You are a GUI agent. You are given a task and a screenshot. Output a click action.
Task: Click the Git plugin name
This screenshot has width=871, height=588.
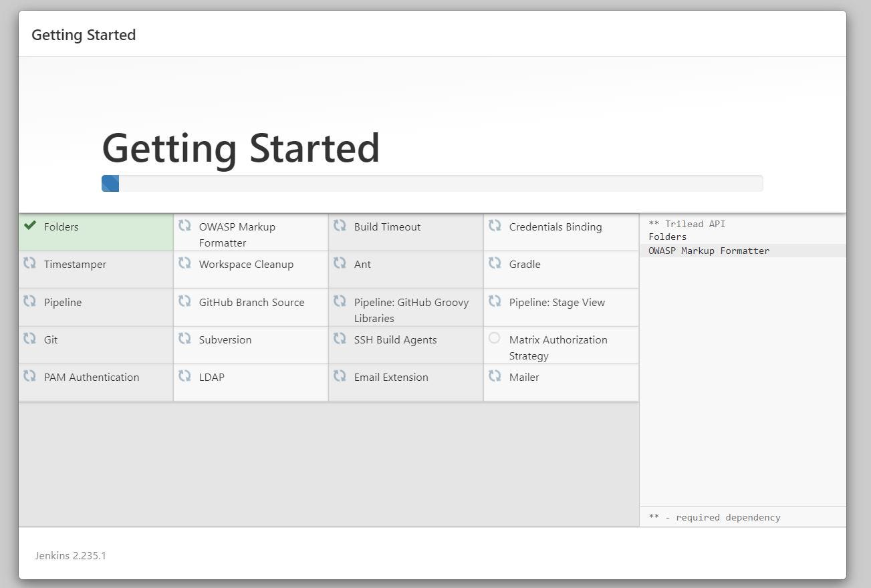tap(51, 340)
